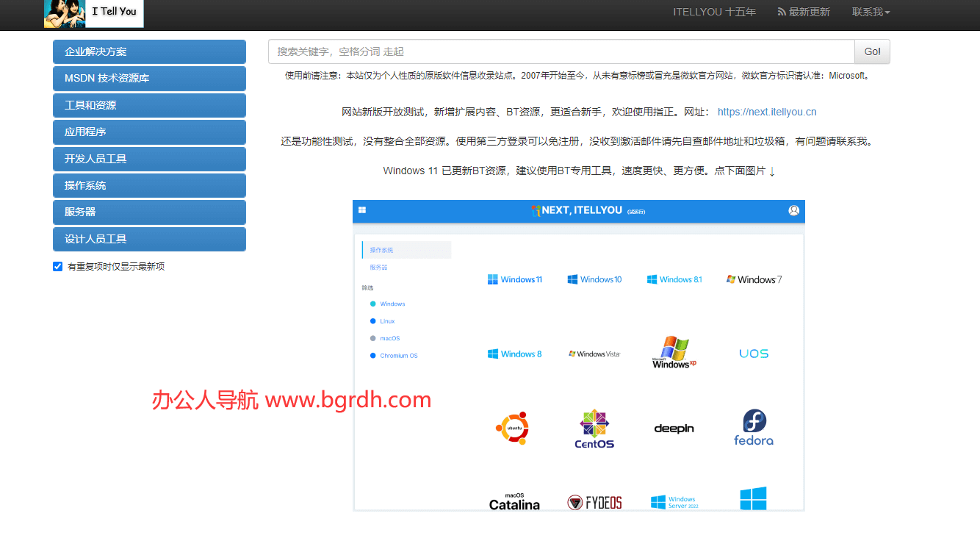Image resolution: width=980 pixels, height=541 pixels.
Task: Select the CentOS logo
Action: click(x=594, y=429)
